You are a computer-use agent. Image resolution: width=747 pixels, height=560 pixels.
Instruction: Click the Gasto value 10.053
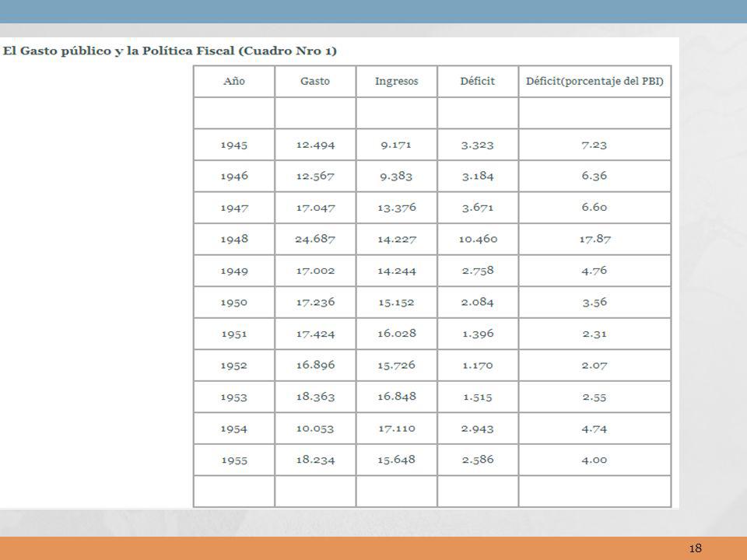[315, 428]
